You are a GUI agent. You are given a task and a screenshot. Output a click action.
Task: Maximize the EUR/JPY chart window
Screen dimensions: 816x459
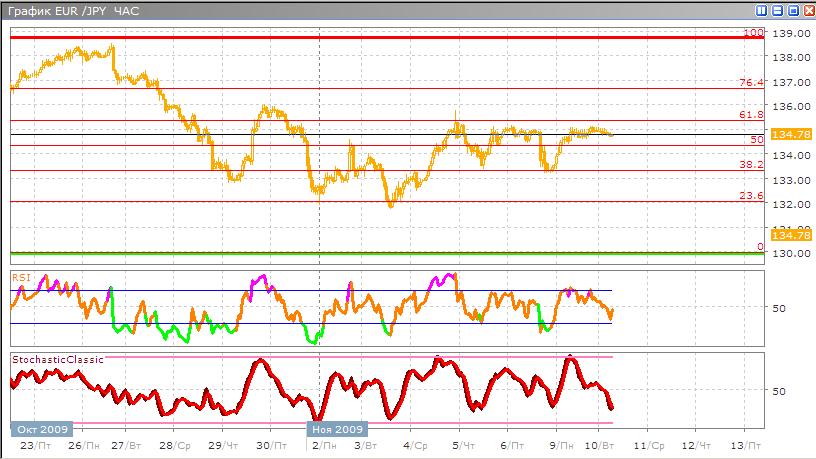792,11
